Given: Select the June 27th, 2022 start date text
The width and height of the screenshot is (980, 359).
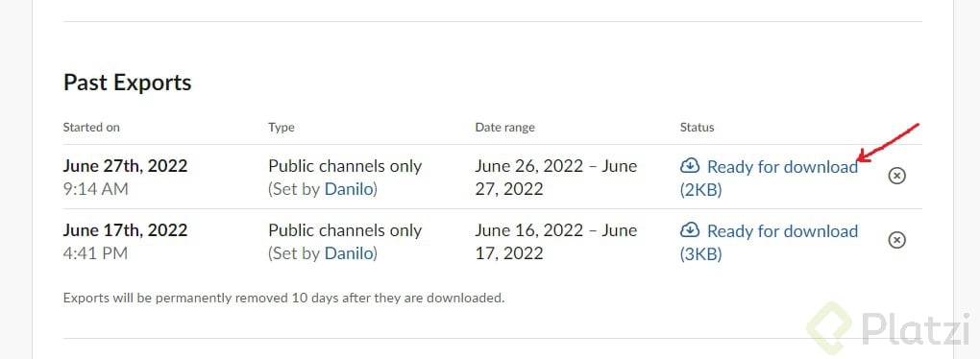Looking at the screenshot, I should click(125, 166).
